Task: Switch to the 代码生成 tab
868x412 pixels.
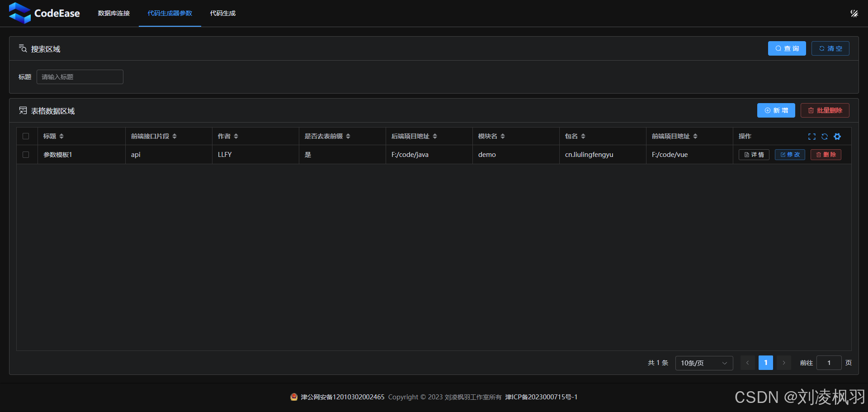Action: (x=223, y=13)
